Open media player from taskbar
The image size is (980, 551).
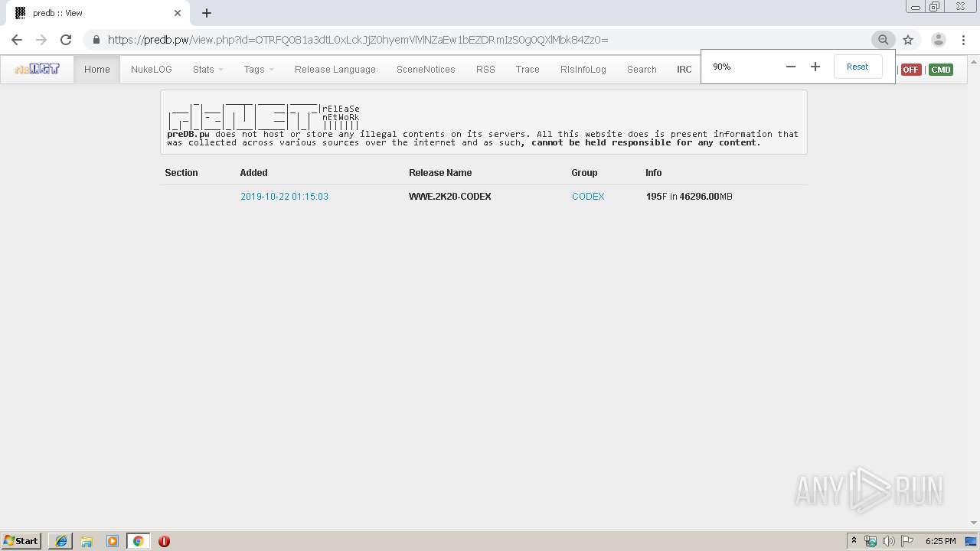click(113, 540)
